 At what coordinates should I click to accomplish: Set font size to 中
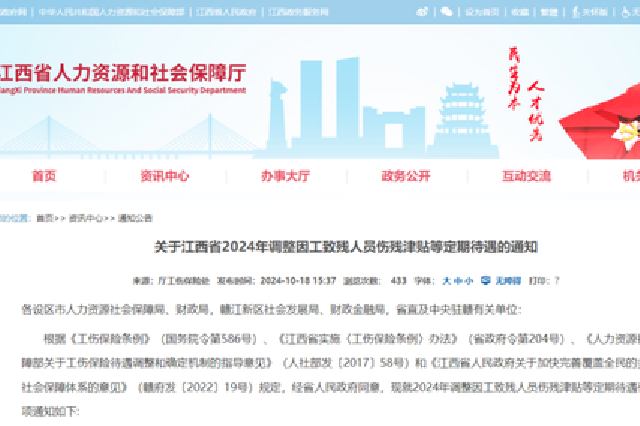pos(458,281)
